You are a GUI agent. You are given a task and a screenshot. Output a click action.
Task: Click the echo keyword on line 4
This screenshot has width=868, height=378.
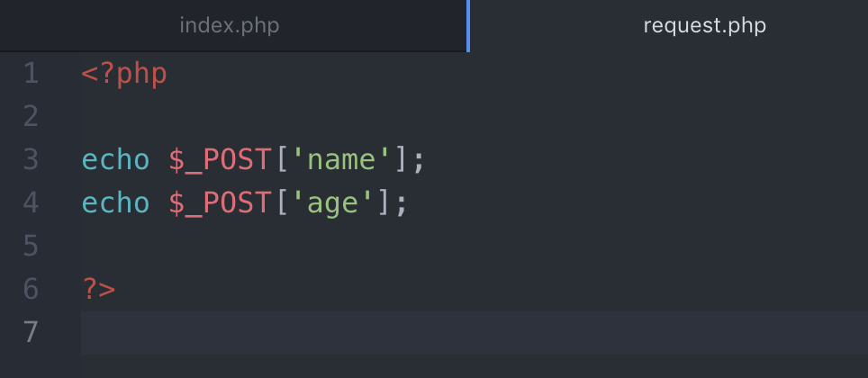tap(115, 203)
